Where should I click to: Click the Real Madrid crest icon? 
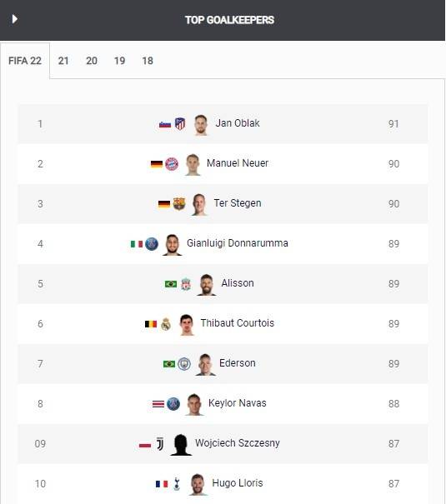coord(166,324)
